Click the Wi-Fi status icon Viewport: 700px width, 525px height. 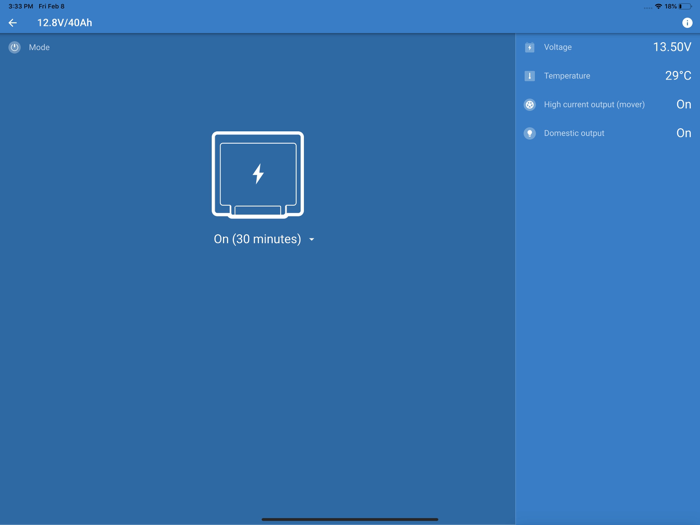click(x=658, y=6)
